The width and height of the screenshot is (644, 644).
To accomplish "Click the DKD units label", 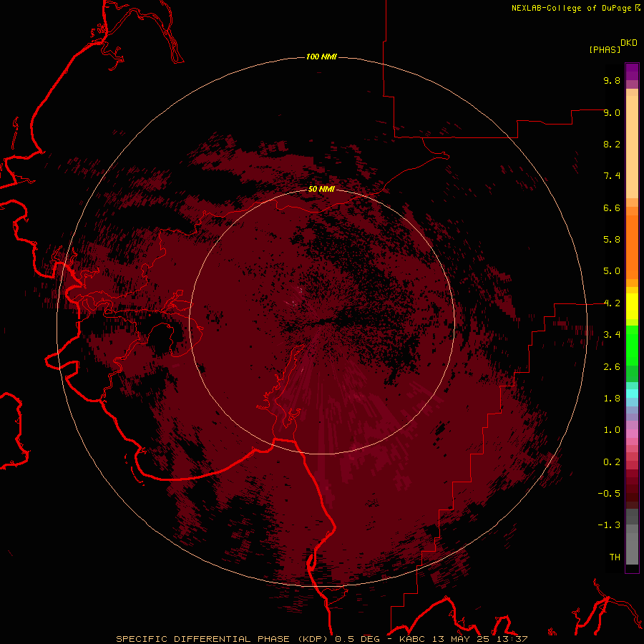I will 629,43.
